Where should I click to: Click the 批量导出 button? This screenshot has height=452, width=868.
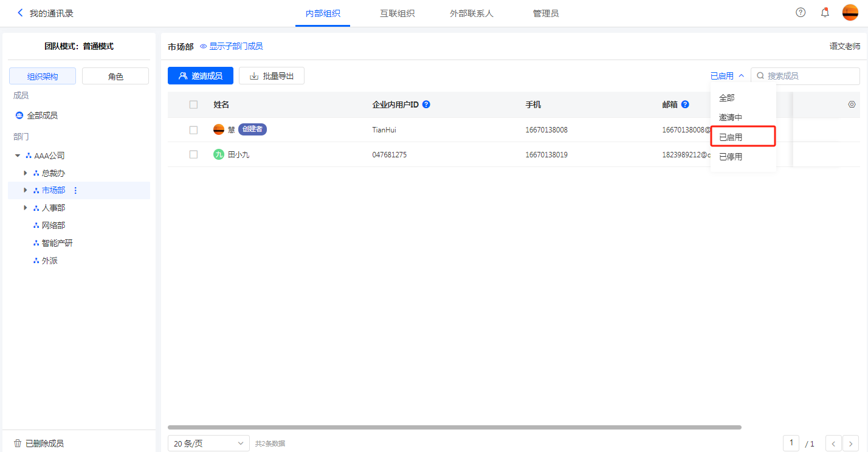[272, 76]
